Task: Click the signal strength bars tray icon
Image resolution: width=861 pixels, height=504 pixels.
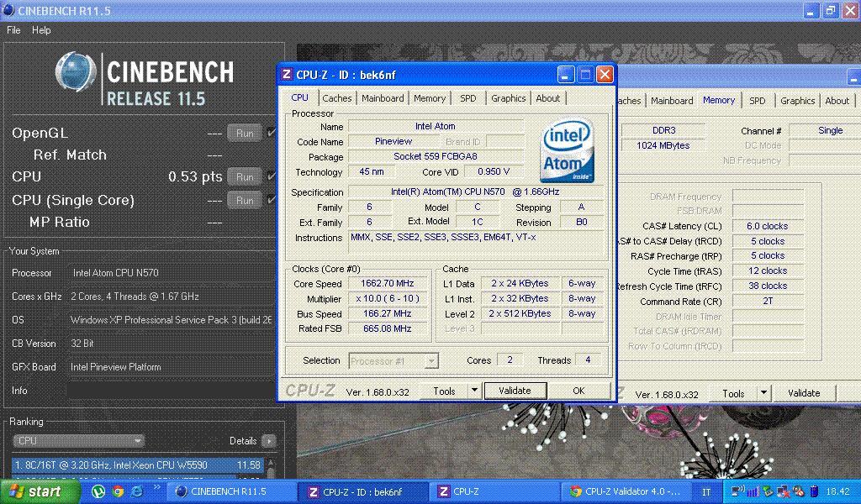Action: click(x=753, y=491)
